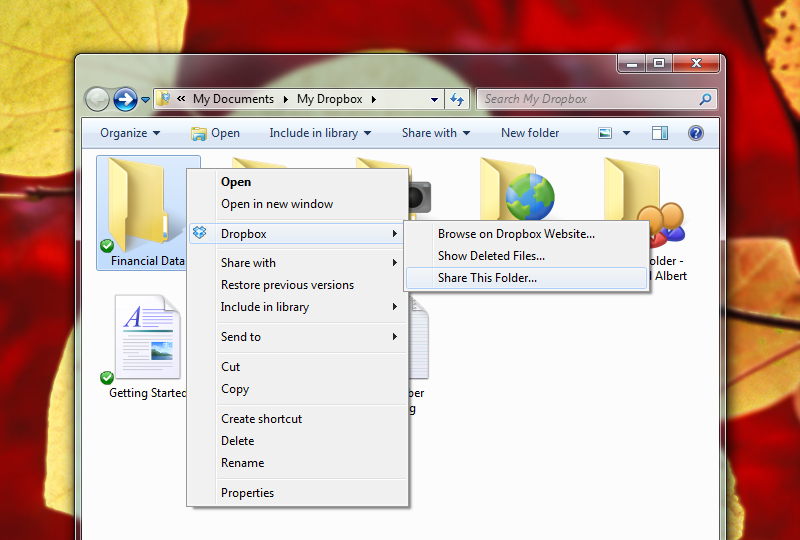800x540 pixels.
Task: Choose Copy from the context menu
Action: [x=298, y=389]
